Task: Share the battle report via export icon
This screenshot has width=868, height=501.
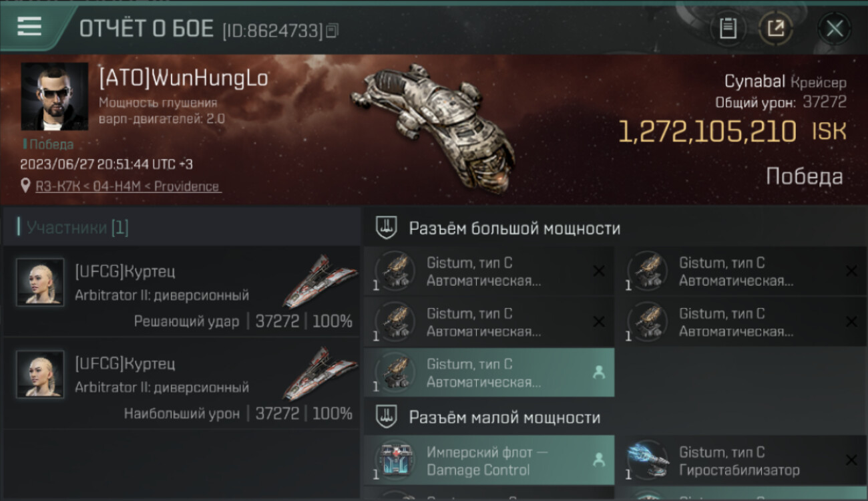Action: click(775, 29)
